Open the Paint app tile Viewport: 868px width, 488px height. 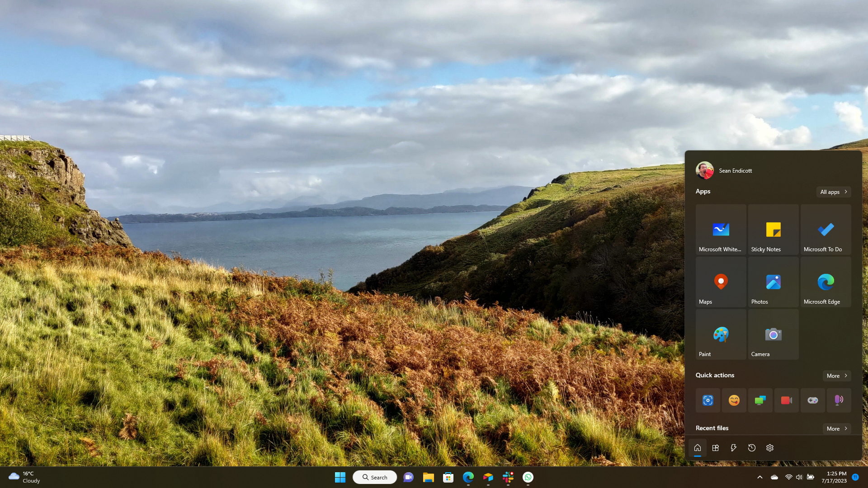point(721,334)
